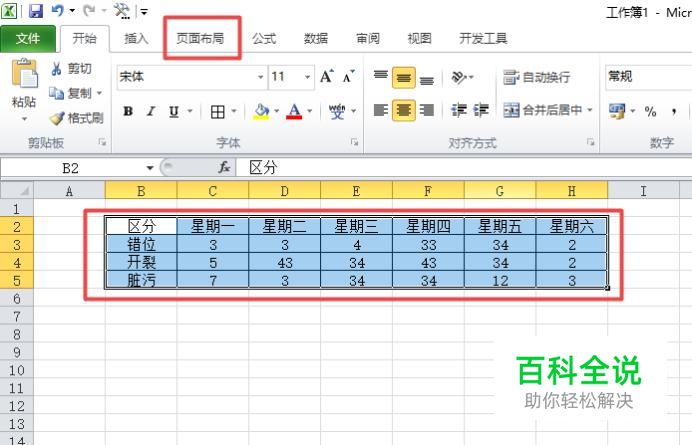Click the red font color A icon
The height and width of the screenshot is (445, 692).
point(294,111)
